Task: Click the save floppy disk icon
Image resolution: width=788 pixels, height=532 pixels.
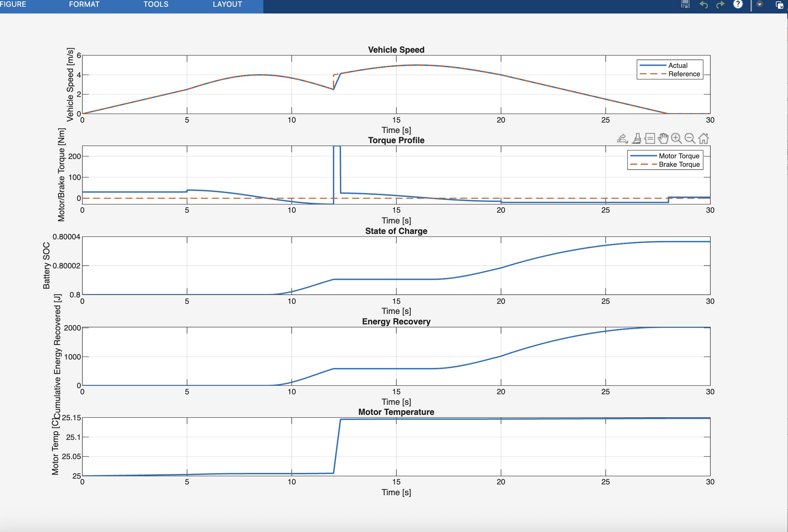Action: (x=685, y=4)
